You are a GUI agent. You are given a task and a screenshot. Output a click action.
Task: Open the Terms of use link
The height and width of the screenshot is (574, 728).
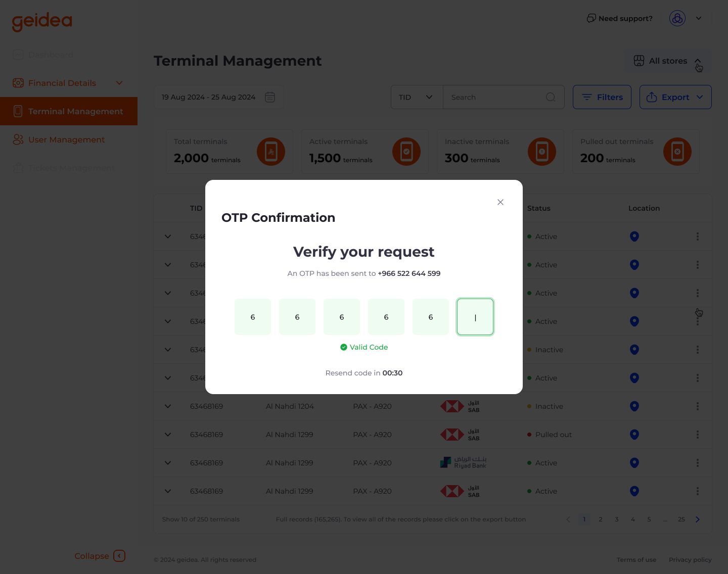pyautogui.click(x=636, y=559)
